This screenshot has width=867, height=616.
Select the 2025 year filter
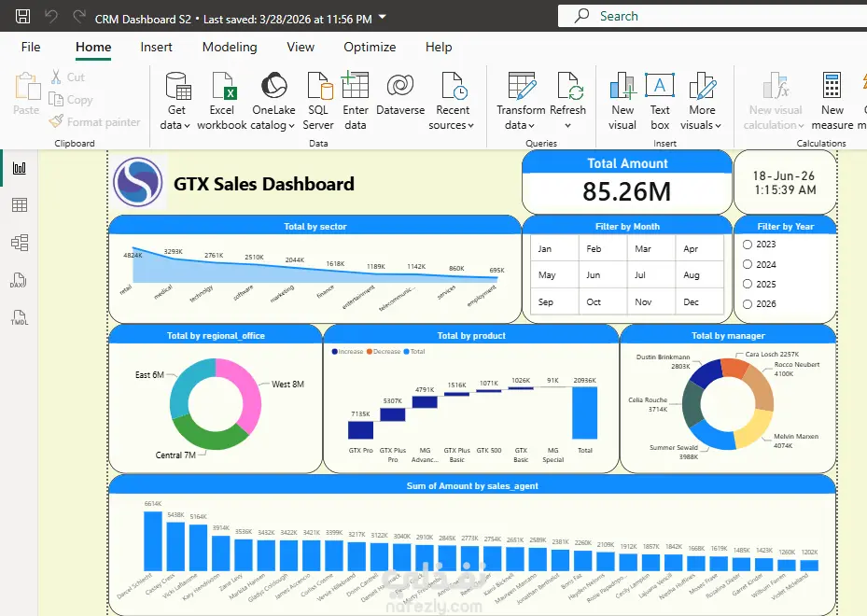748,285
